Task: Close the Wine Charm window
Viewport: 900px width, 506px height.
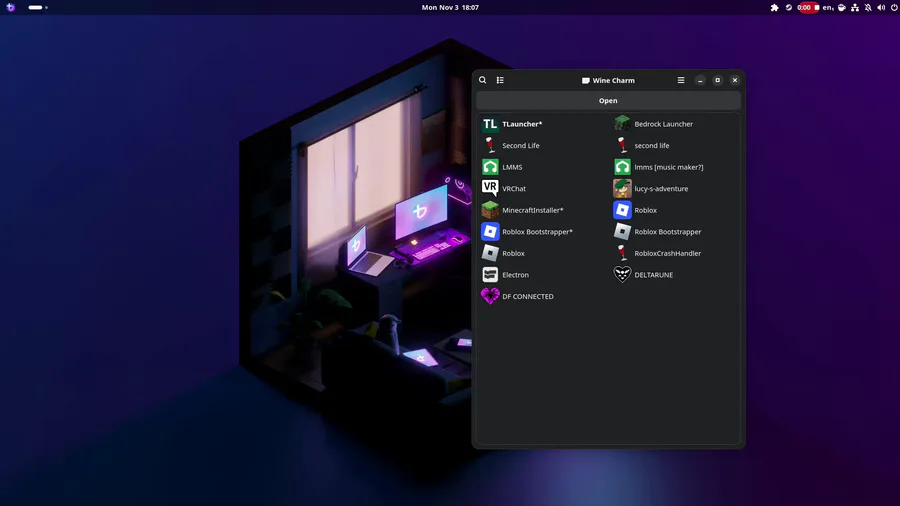Action: [735, 80]
